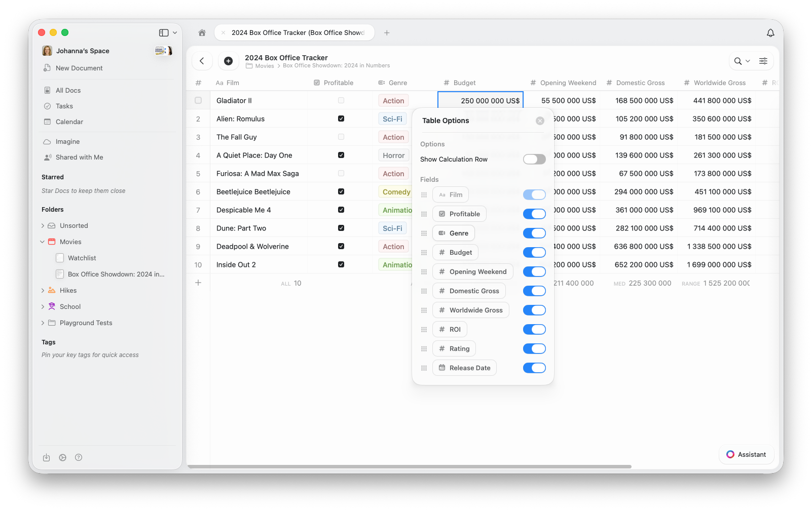Click the settings gear at sidebar bottom
The width and height of the screenshot is (812, 511).
tap(62, 457)
